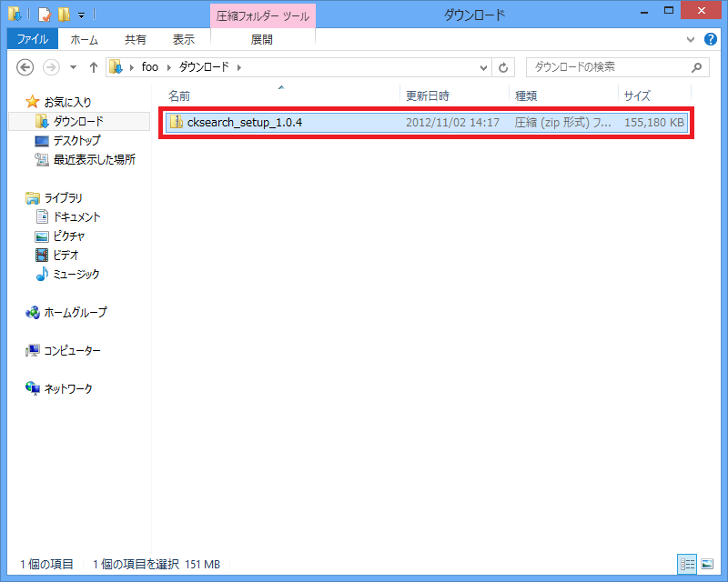Click the Up one level arrow
The width and height of the screenshot is (728, 582).
tap(93, 67)
